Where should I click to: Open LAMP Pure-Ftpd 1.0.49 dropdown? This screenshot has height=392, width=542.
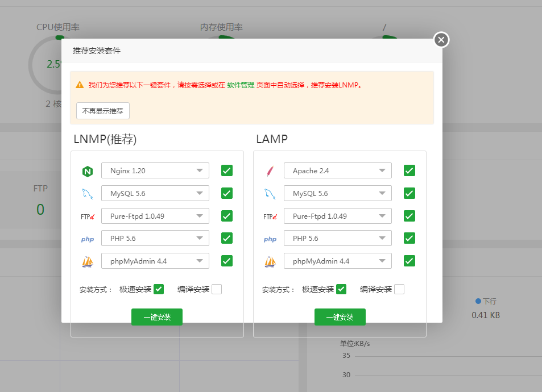tap(338, 216)
